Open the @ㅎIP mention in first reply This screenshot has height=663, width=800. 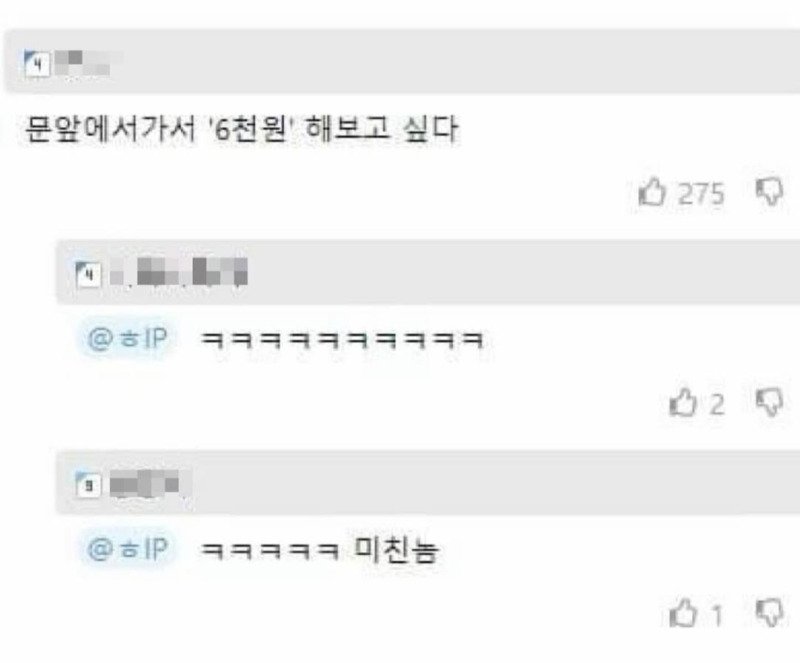[x=128, y=338]
